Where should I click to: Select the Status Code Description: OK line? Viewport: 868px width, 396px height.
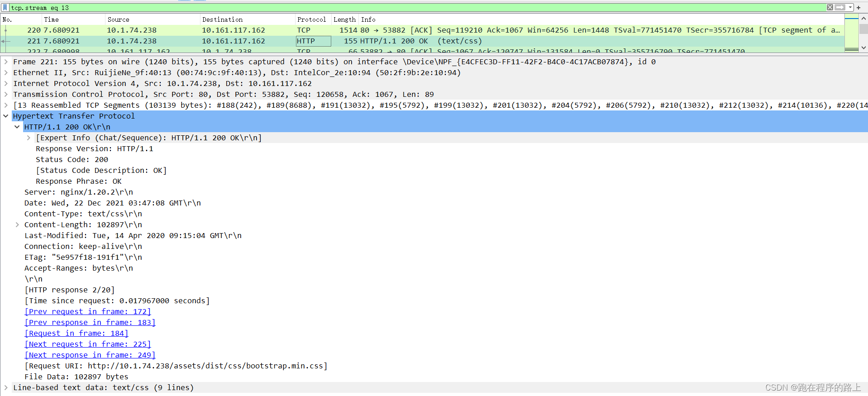click(x=101, y=171)
